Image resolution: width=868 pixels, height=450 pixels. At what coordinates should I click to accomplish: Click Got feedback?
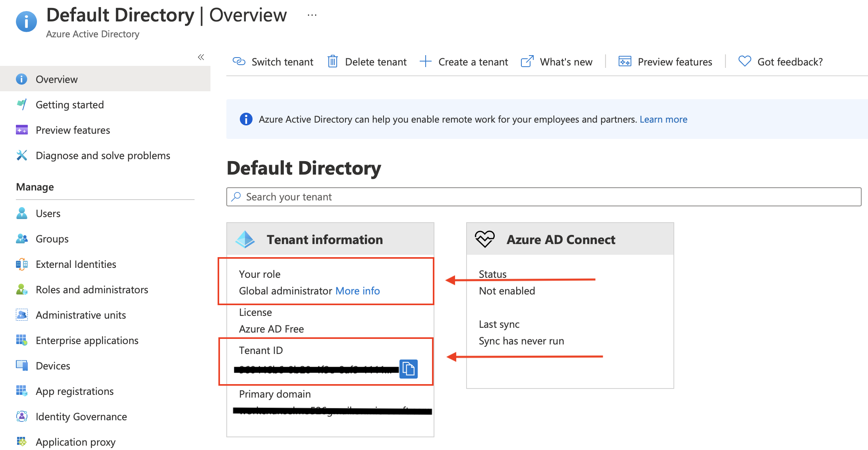pos(790,62)
